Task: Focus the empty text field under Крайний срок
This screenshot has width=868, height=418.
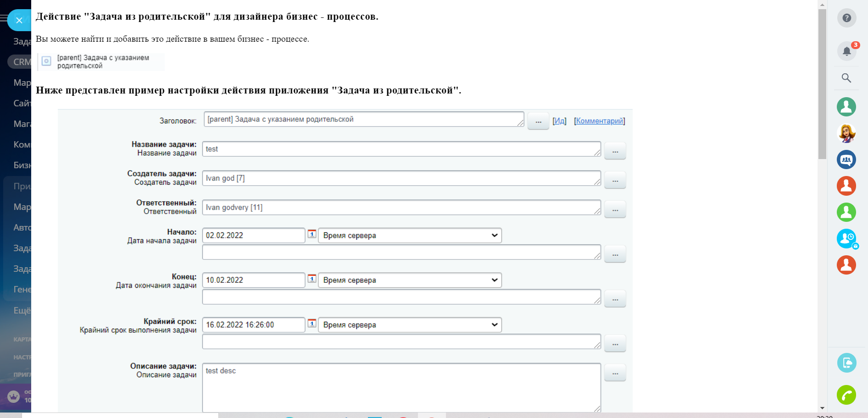Action: coord(401,341)
